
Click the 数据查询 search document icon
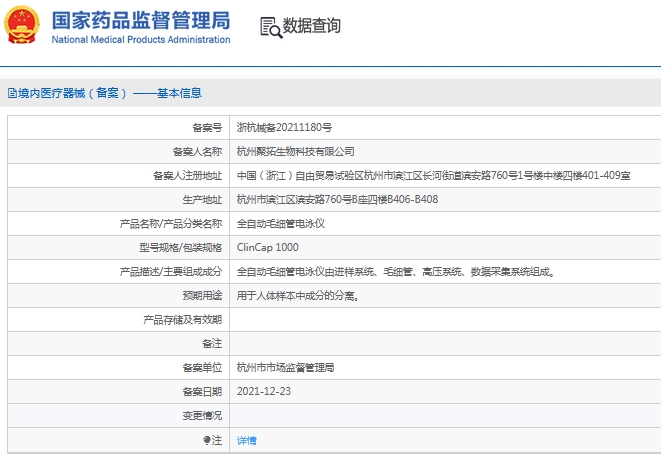(x=271, y=27)
